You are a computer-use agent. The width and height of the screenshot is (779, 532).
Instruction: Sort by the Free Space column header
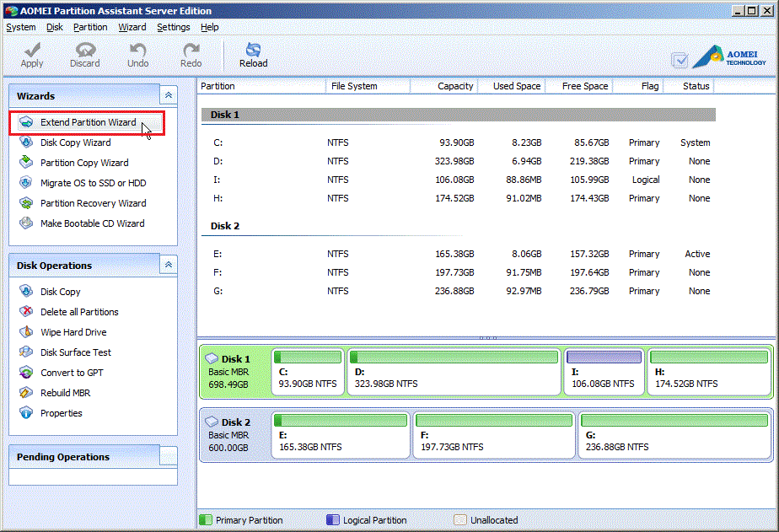click(579, 86)
